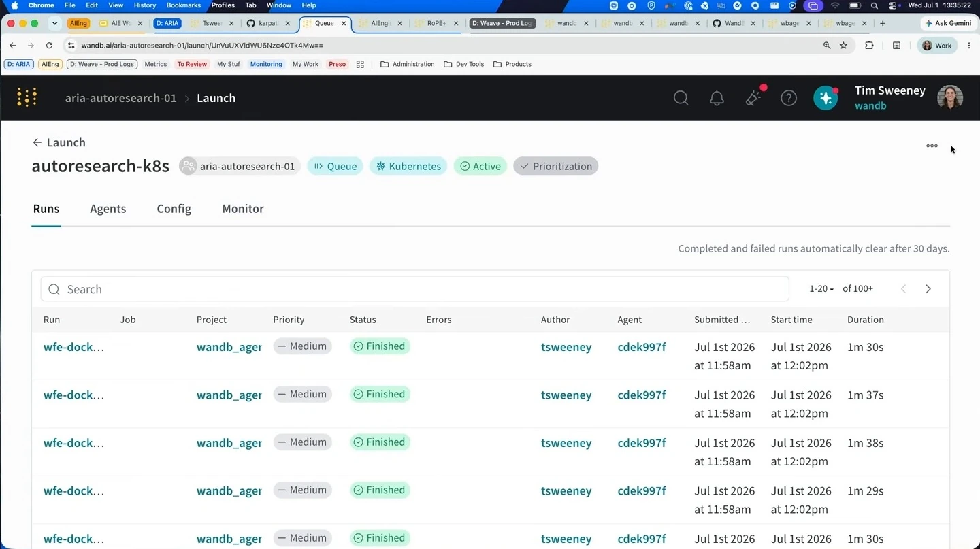Open the notifications bell

[717, 98]
